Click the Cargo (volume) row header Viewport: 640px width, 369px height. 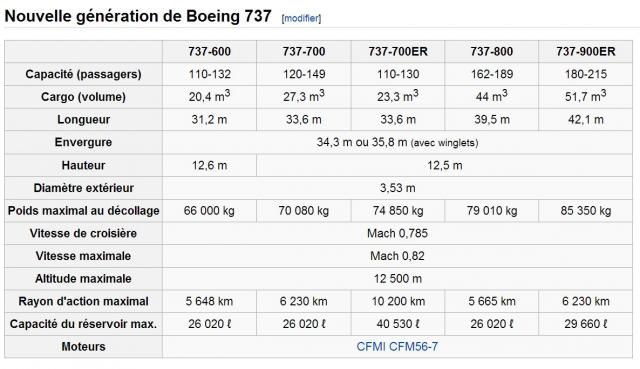83,97
